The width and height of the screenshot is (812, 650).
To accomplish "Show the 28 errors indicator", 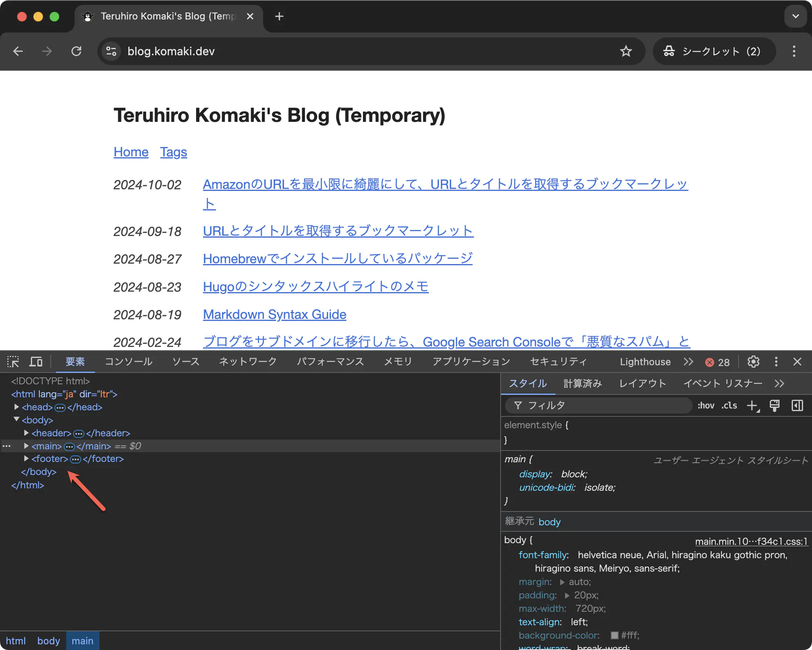I will pos(717,362).
